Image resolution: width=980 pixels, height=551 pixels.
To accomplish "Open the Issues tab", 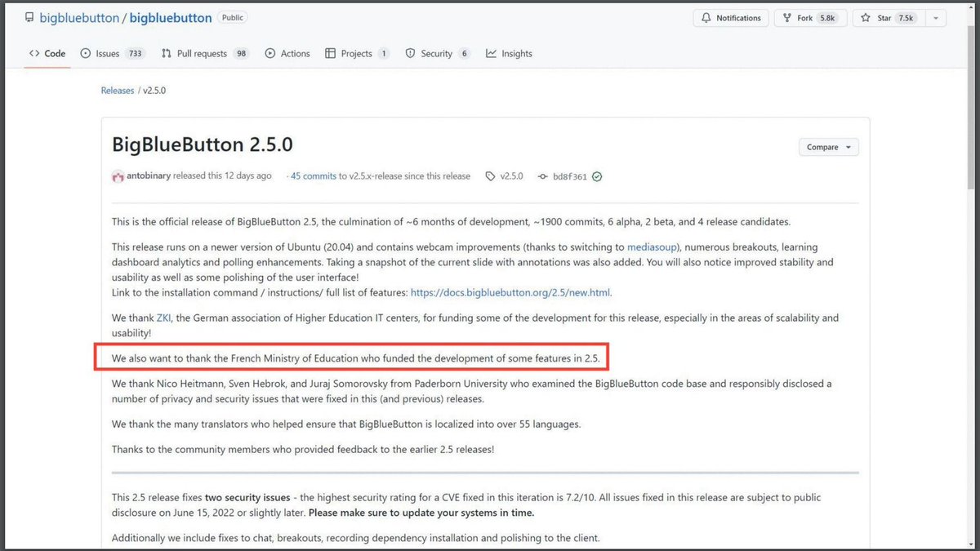I will [113, 54].
